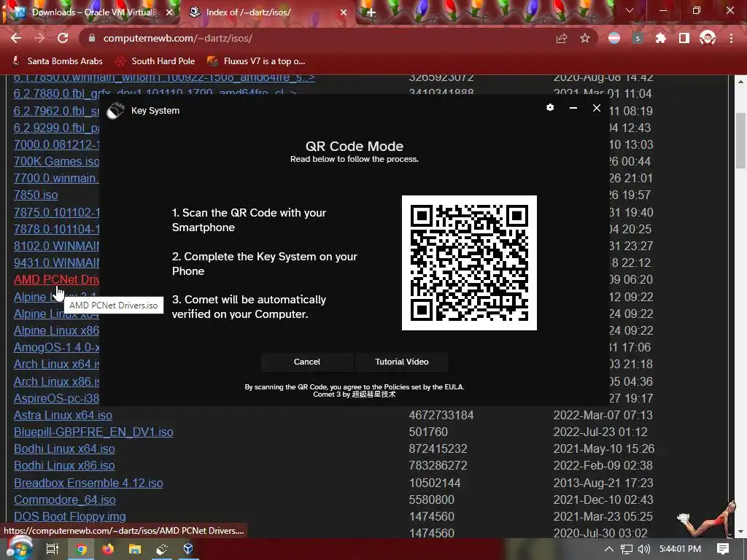Viewport: 747px width, 560px height.
Task: Open Arch Linux x64 iso link
Action: point(56,365)
